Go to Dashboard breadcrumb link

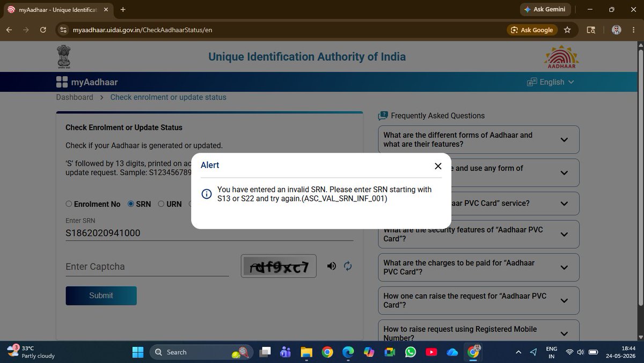(x=75, y=97)
